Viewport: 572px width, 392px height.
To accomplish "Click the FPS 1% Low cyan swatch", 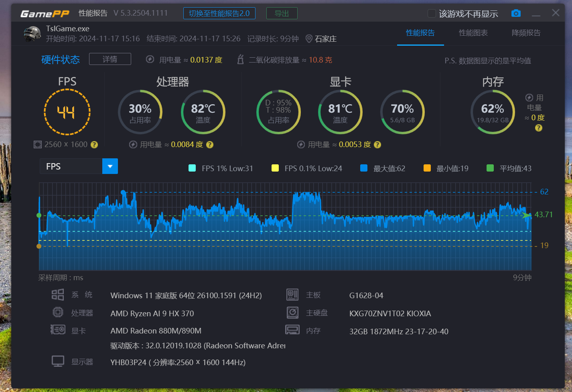I will pos(192,168).
